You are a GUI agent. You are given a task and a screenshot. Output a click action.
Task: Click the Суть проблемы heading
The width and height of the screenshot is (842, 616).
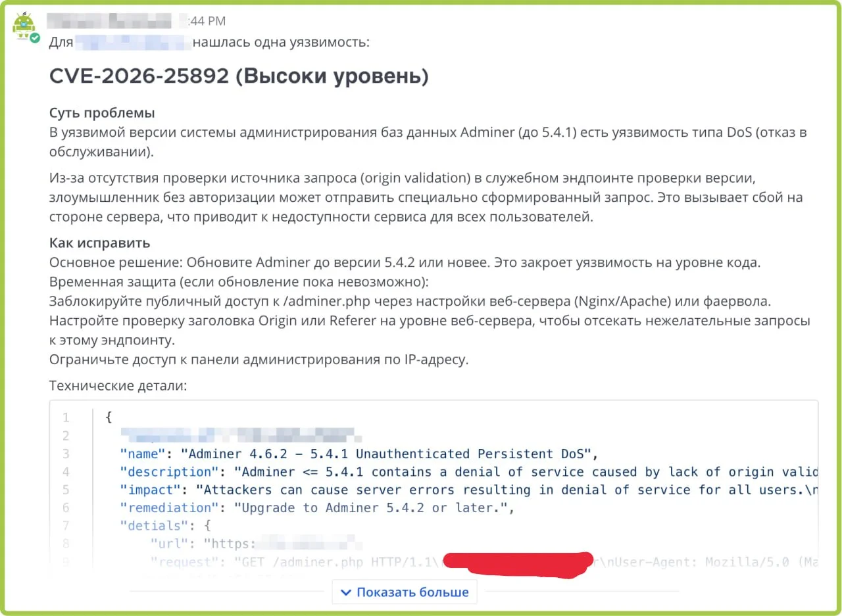(x=102, y=113)
